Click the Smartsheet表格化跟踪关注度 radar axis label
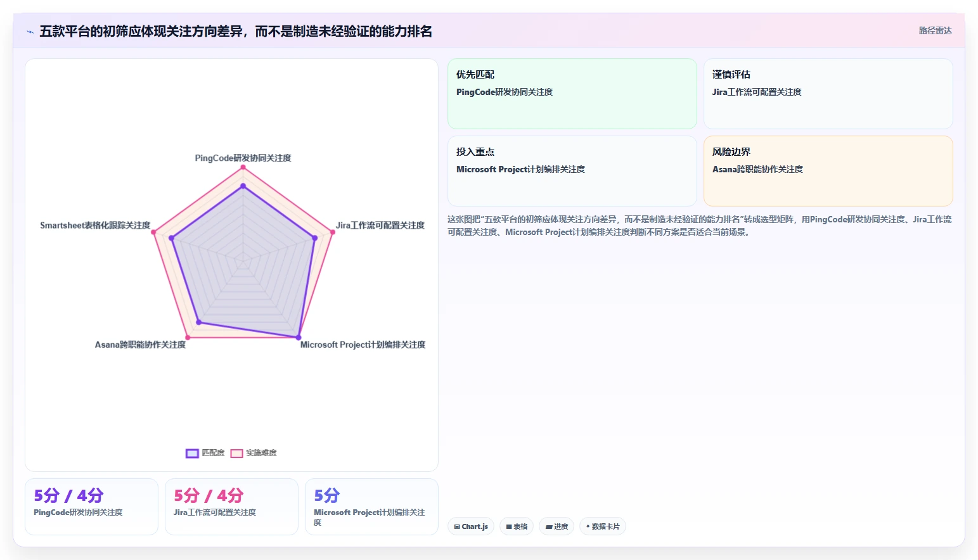978x560 pixels. (95, 225)
